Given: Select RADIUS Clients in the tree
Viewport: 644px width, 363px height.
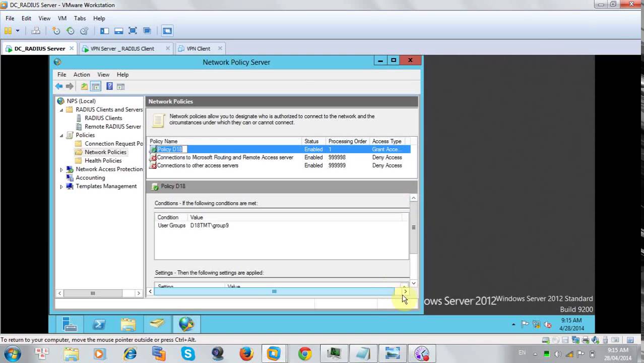Looking at the screenshot, I should [103, 118].
